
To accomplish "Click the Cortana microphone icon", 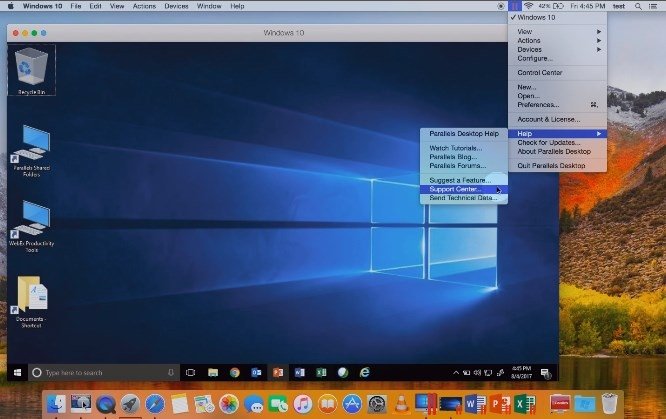I will click(x=171, y=373).
